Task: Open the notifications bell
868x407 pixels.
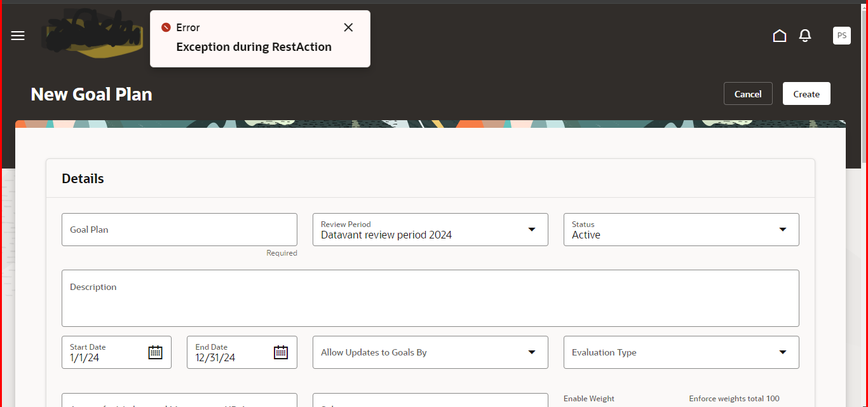Action: [805, 36]
